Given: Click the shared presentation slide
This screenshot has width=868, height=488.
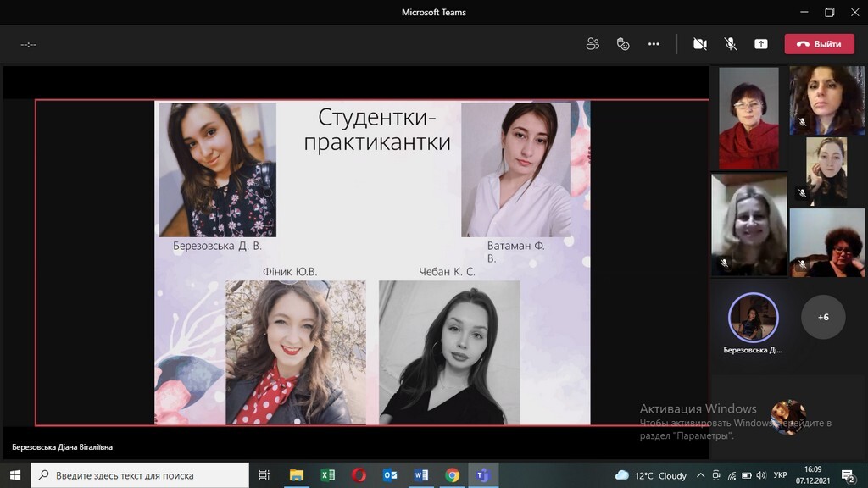Looking at the screenshot, I should 372,262.
